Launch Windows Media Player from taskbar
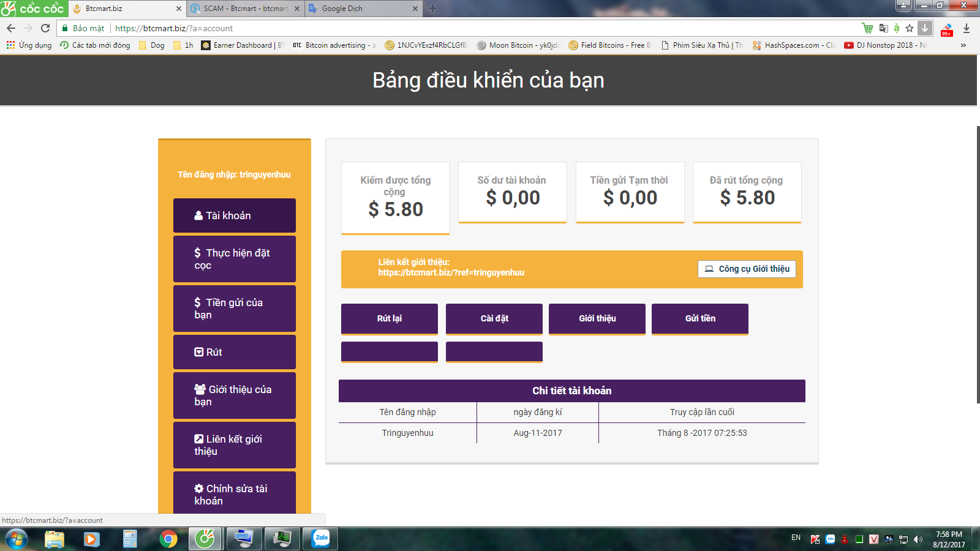Viewport: 980px width, 551px height. (92, 539)
